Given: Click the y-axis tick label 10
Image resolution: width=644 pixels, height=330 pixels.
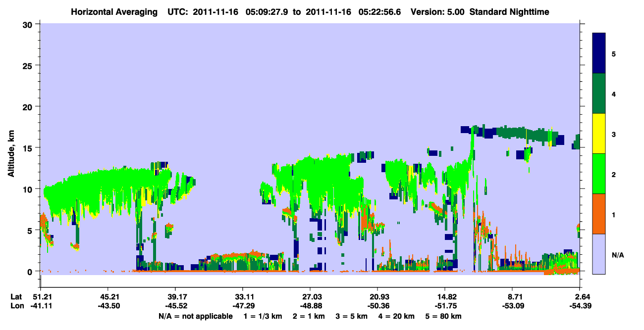Looking at the screenshot, I should click(29, 189).
